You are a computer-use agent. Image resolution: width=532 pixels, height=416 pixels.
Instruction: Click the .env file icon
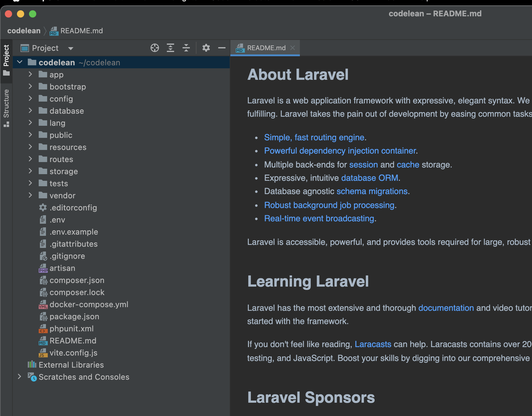(43, 219)
